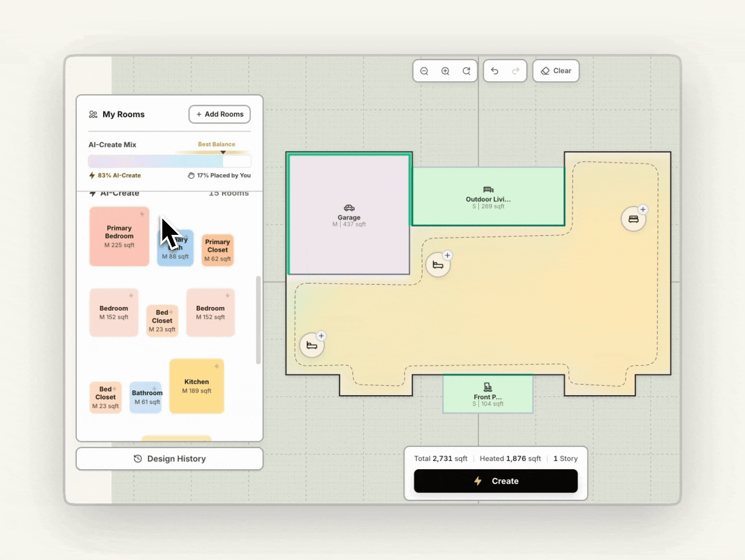Reset the canvas zoom view
Screen dimensions: 745x560
[x=466, y=71]
